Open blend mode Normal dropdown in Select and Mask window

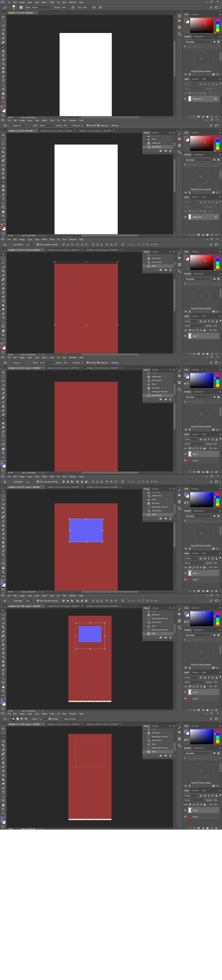(x=194, y=800)
